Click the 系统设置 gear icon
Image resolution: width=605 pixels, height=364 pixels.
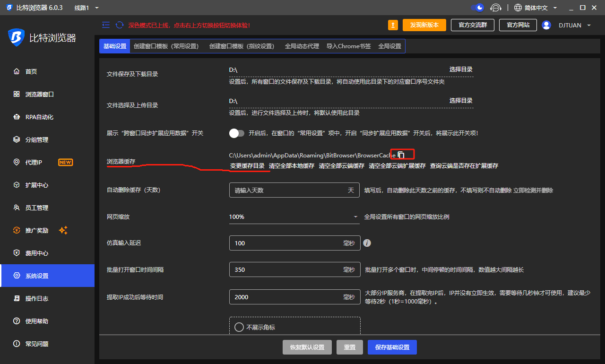pyautogui.click(x=17, y=276)
